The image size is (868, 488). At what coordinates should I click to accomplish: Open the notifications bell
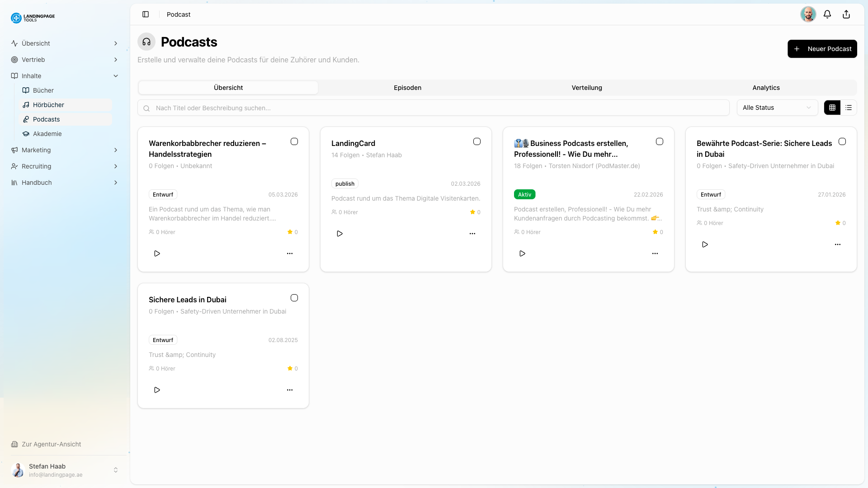coord(827,14)
